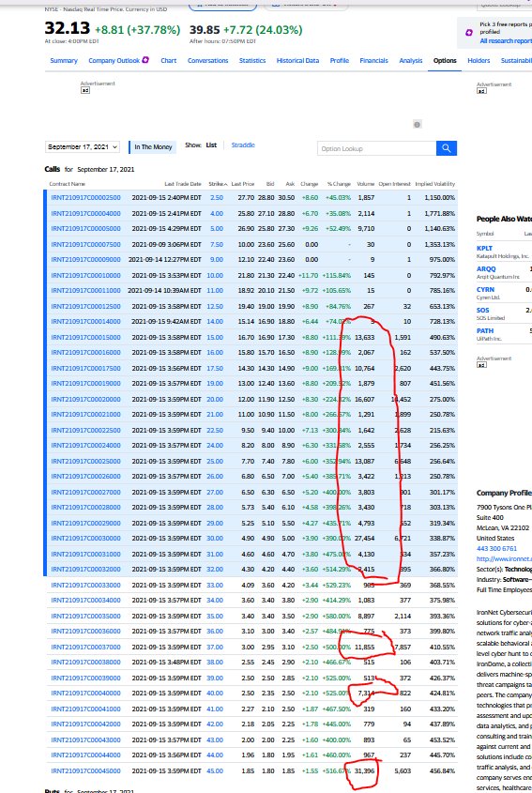Image resolution: width=532 pixels, height=793 pixels.
Task: Open contract IRNT210917C00020000
Action: tap(86, 400)
